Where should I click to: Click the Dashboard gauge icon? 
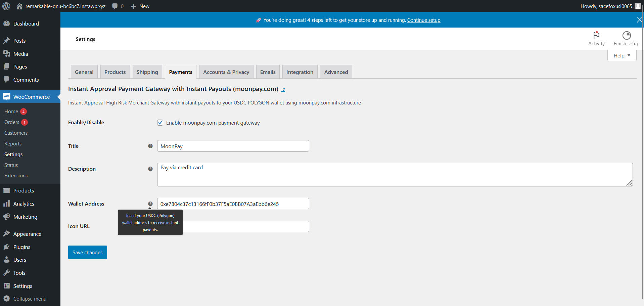coord(6,24)
